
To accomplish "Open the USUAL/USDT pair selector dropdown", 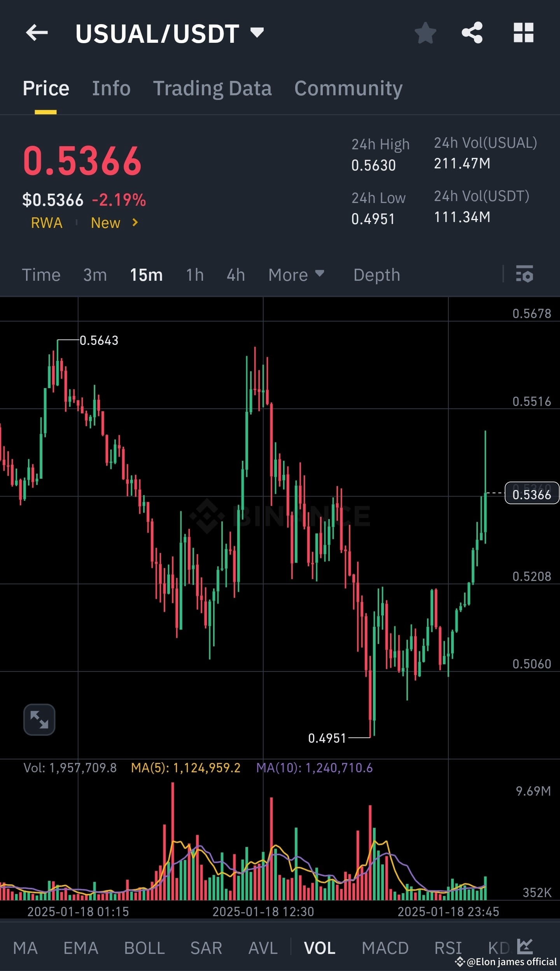I will (x=168, y=33).
